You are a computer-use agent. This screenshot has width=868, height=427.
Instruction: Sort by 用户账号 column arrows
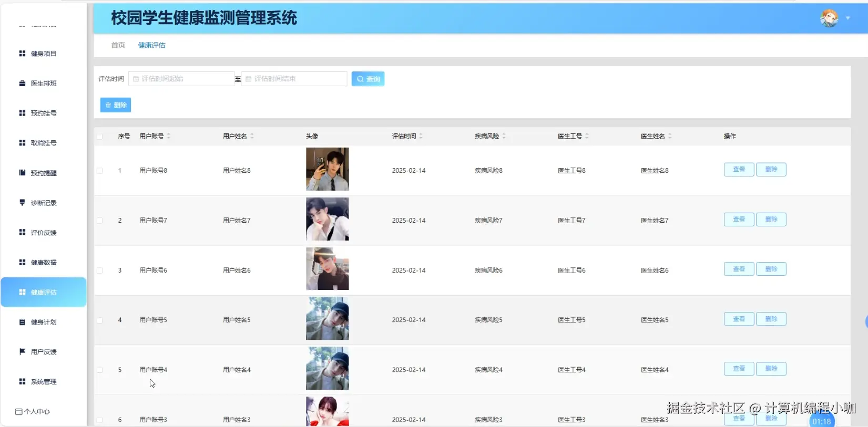pyautogui.click(x=169, y=136)
